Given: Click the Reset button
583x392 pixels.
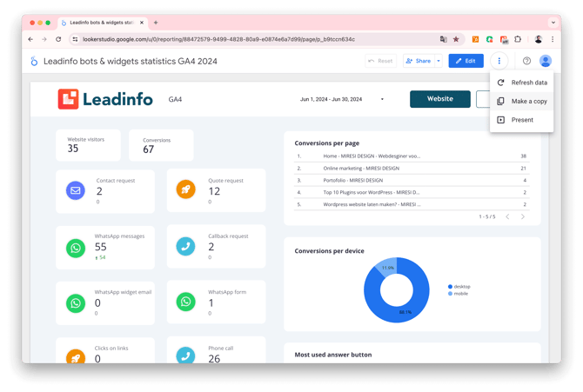Looking at the screenshot, I should click(x=381, y=61).
